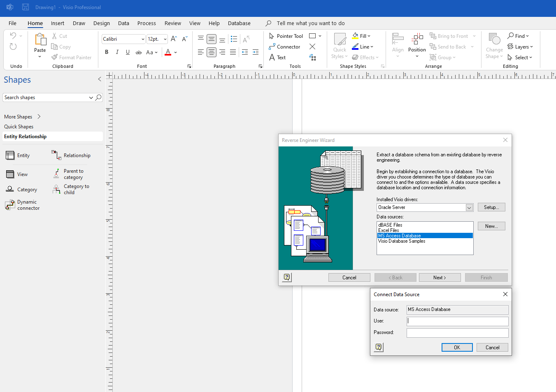This screenshot has width=556, height=392.
Task: Open the Installed Visio drivers dropdown
Action: point(469,208)
